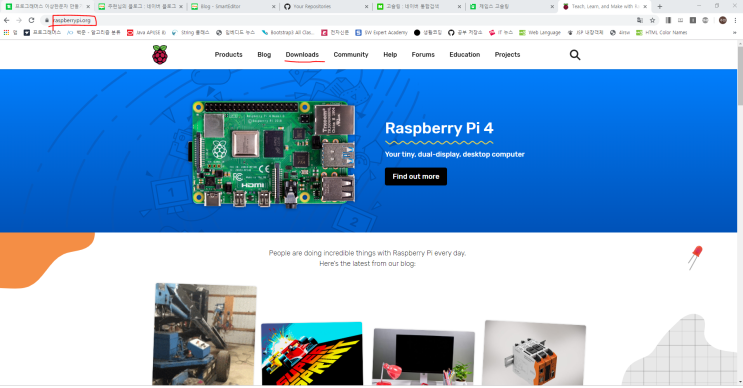This screenshot has width=743, height=388.
Task: Open a new browser tab
Action: [x=660, y=7]
